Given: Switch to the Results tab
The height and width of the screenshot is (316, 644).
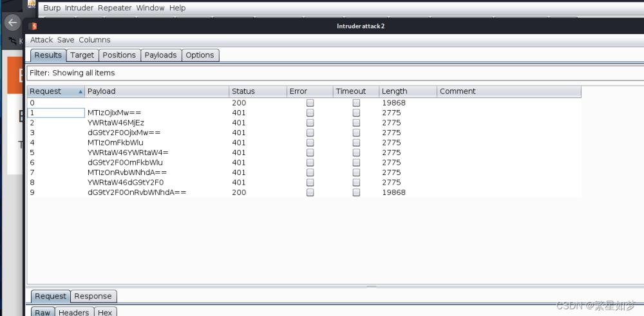Looking at the screenshot, I should (48, 55).
